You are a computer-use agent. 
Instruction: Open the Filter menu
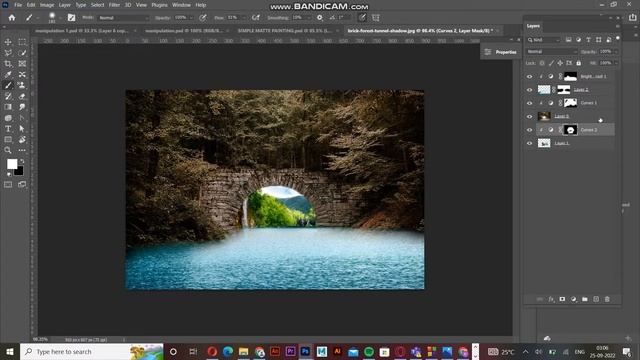(114, 5)
